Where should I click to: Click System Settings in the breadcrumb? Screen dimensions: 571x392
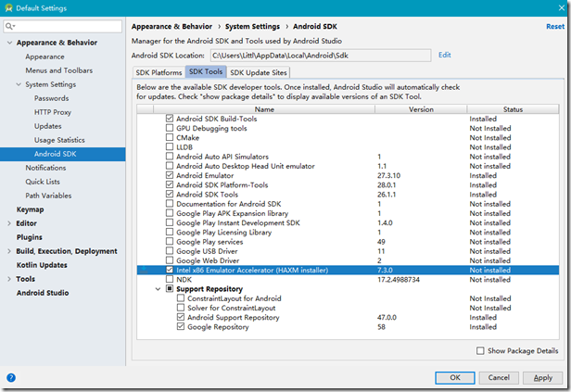click(x=252, y=27)
